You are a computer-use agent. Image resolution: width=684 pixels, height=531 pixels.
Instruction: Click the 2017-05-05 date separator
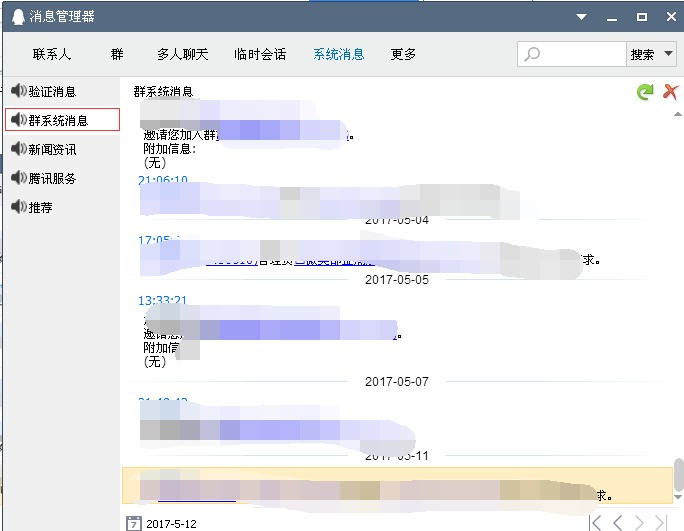[x=397, y=280]
